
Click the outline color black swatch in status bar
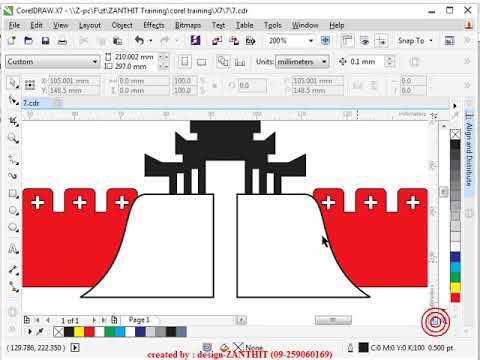(363, 348)
